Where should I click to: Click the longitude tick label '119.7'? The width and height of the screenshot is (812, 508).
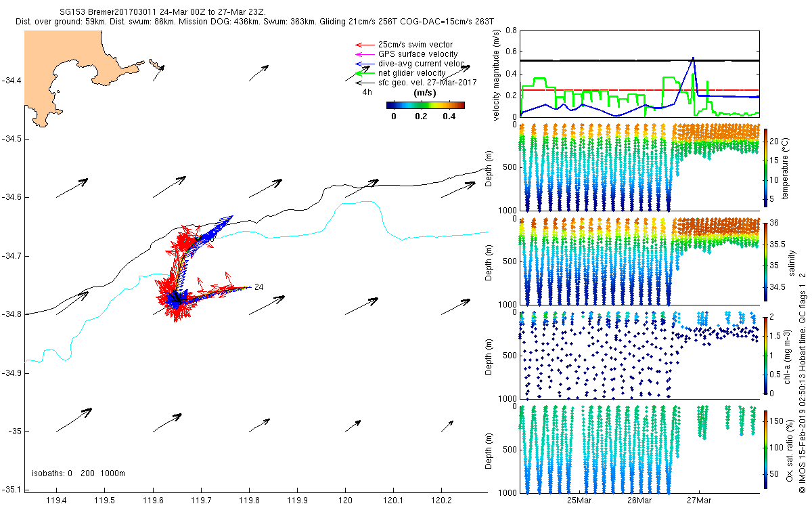coord(201,500)
